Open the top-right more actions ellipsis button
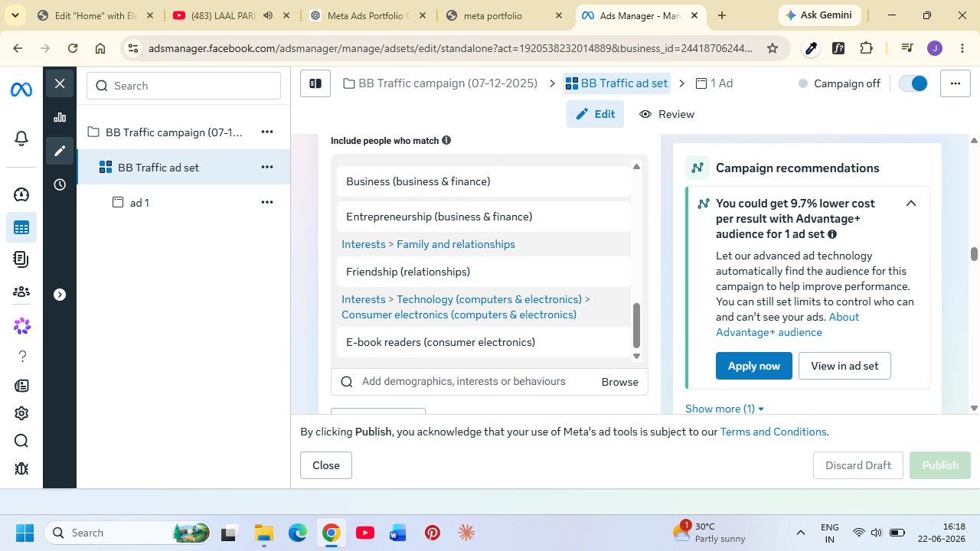 (x=955, y=83)
